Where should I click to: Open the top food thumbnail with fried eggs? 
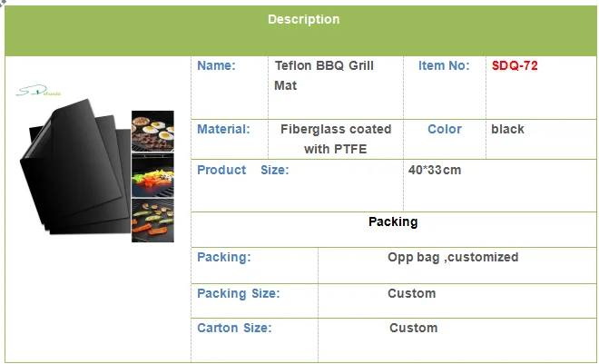(x=152, y=131)
